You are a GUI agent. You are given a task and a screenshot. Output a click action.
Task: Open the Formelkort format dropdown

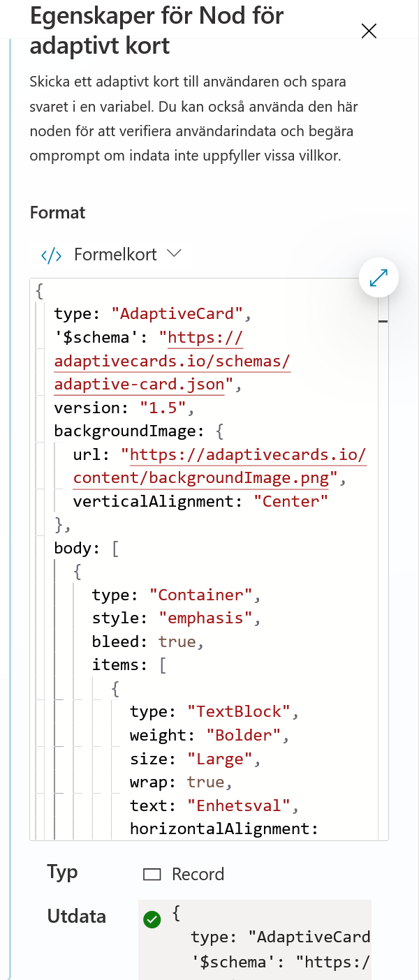(x=112, y=254)
